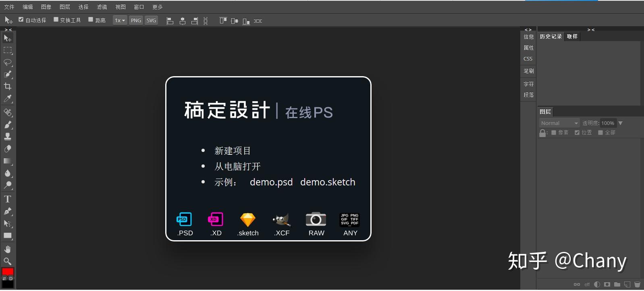Toggle the 全部 lock checkbox
The image size is (644, 291).
[x=600, y=133]
